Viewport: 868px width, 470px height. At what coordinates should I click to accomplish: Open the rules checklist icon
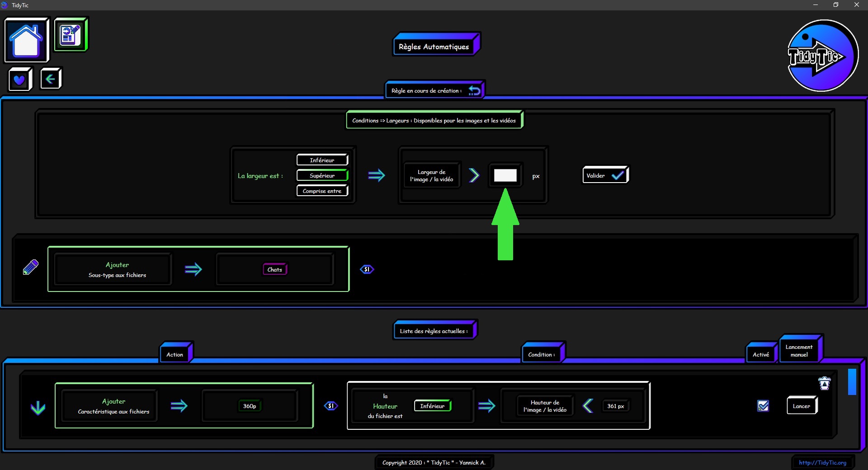pyautogui.click(x=71, y=34)
